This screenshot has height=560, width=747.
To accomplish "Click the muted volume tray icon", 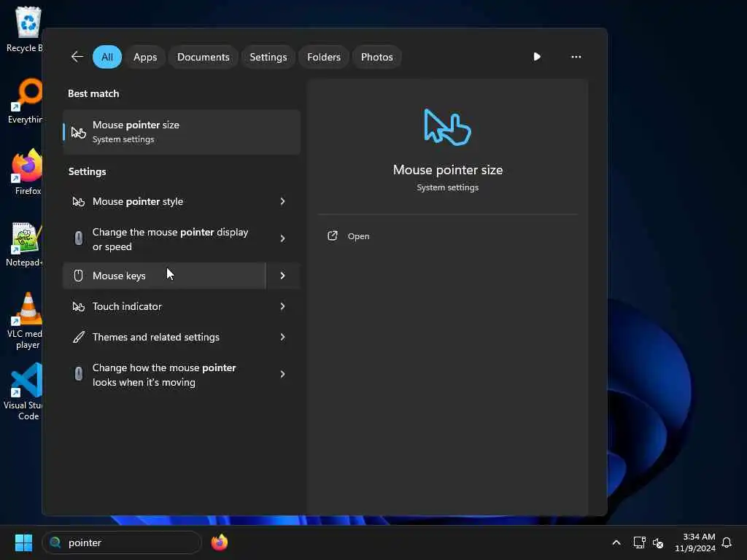I will tap(658, 542).
